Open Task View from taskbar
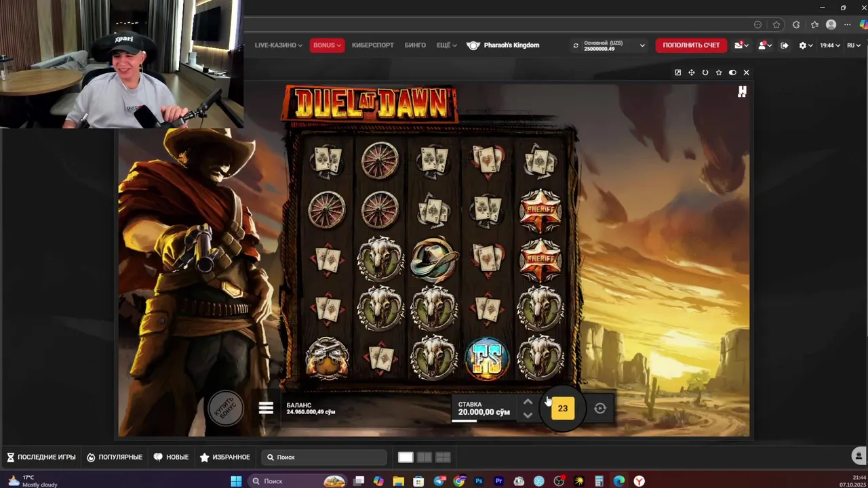868x488 pixels. pos(359,481)
